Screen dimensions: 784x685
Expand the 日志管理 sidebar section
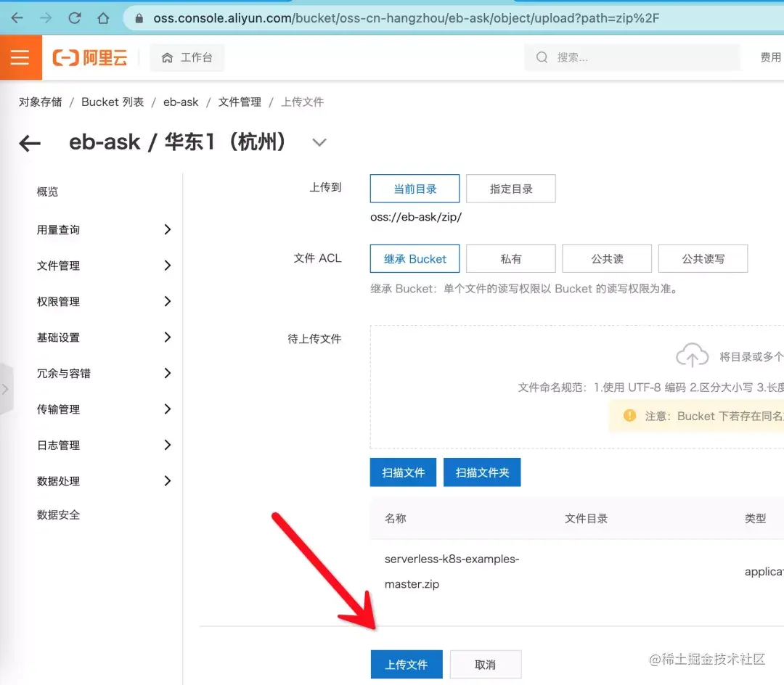click(x=168, y=445)
